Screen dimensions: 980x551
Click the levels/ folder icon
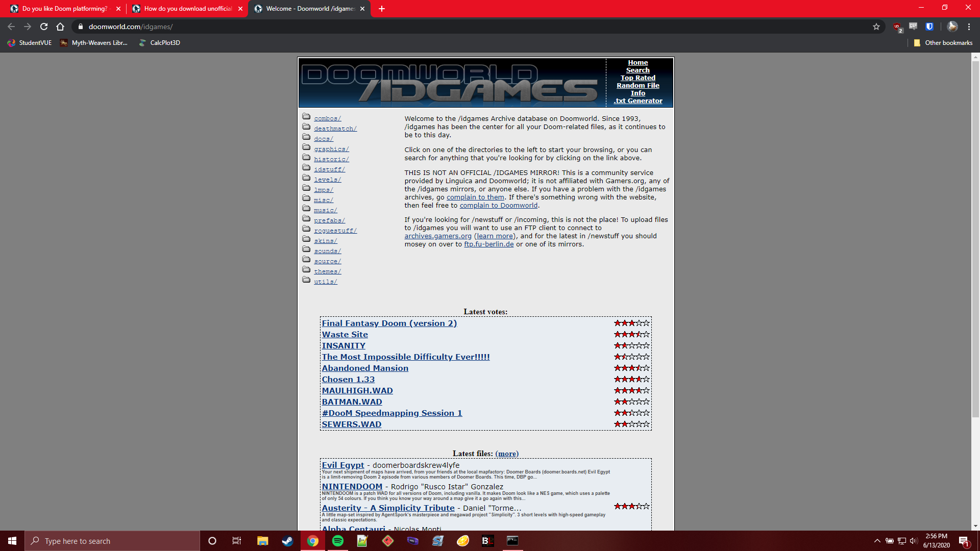306,178
